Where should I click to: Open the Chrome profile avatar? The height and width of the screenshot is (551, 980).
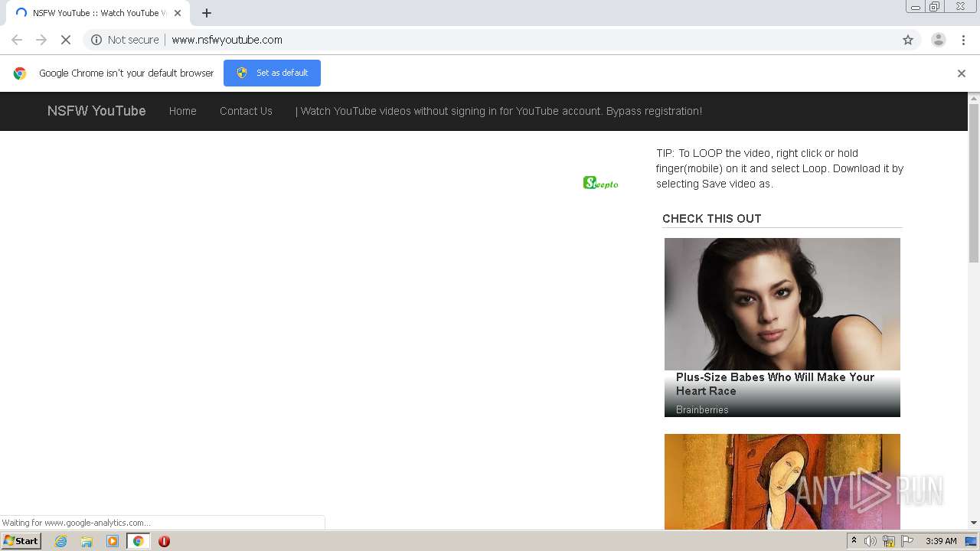[939, 40]
